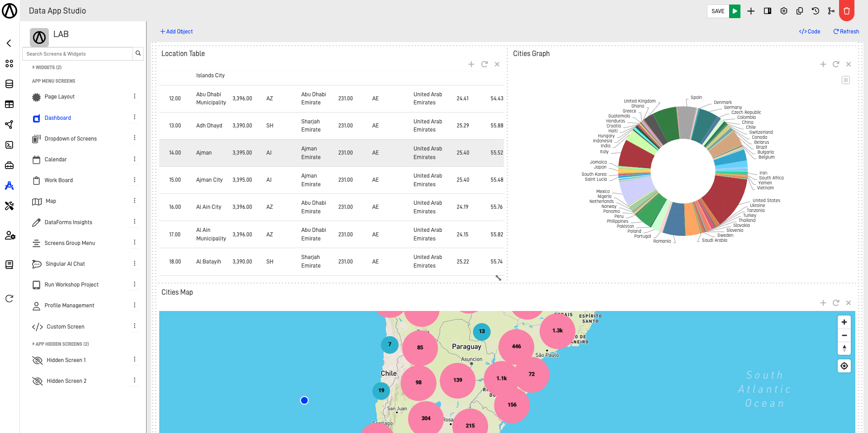
Task: Refresh the Cities Graph widget
Action: coord(836,64)
